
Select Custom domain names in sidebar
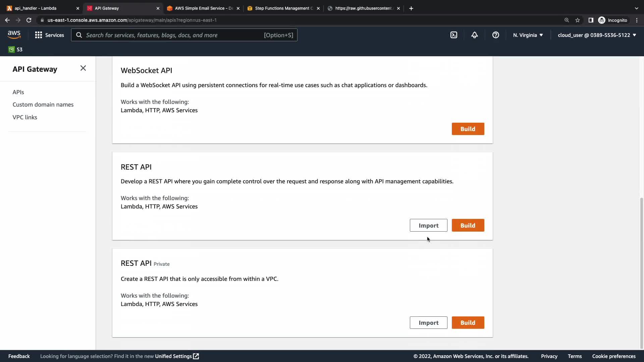[43, 105]
